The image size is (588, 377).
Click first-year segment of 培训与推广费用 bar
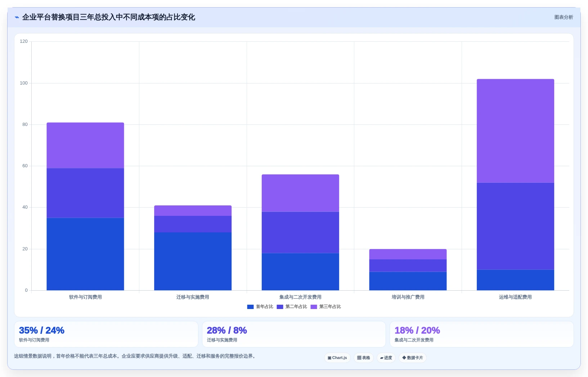[x=408, y=281]
